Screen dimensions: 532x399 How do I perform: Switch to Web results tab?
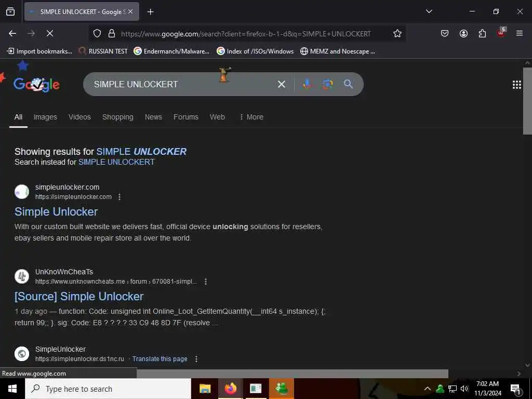pyautogui.click(x=217, y=117)
